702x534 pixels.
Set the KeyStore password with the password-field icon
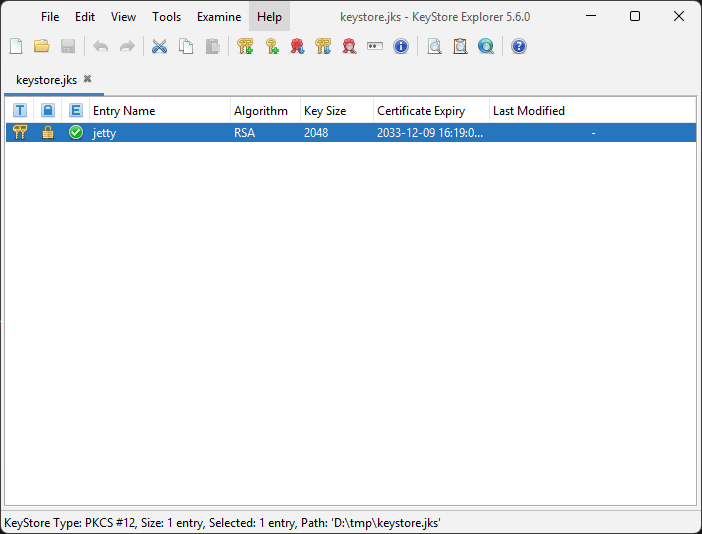point(375,46)
